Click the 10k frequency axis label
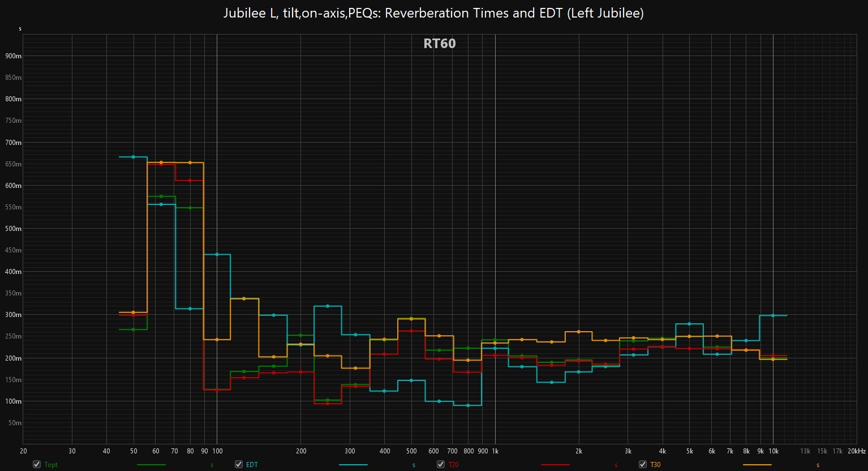This screenshot has width=868, height=471. tap(774, 451)
